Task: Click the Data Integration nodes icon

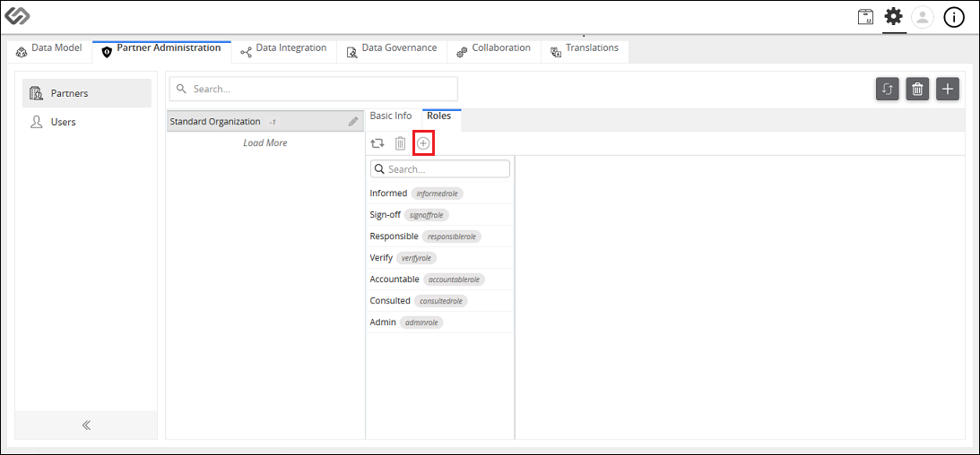Action: [x=246, y=53]
